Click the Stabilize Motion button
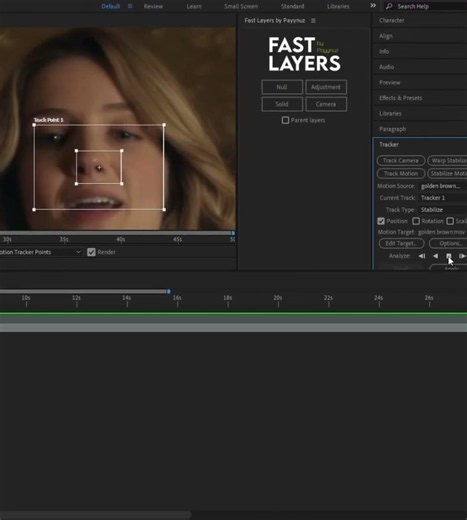Image resolution: width=467 pixels, height=520 pixels. point(447,174)
